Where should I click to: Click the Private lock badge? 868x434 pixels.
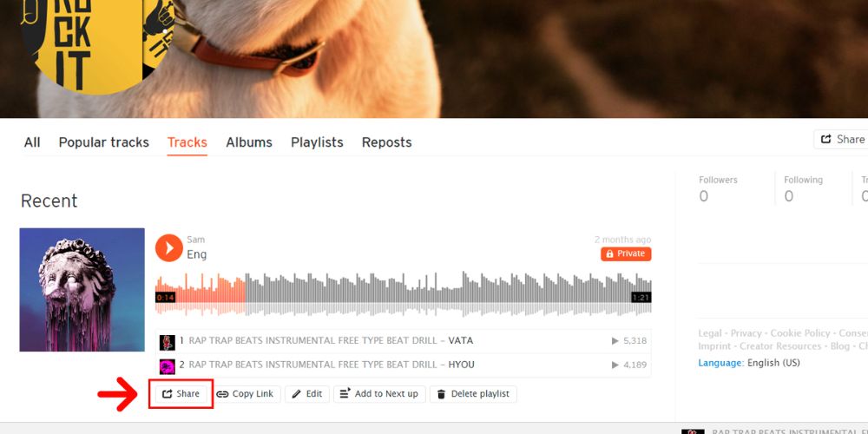click(x=626, y=253)
